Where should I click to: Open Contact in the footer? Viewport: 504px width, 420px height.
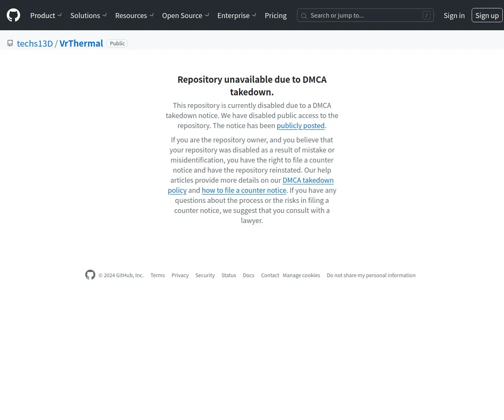coord(270,276)
